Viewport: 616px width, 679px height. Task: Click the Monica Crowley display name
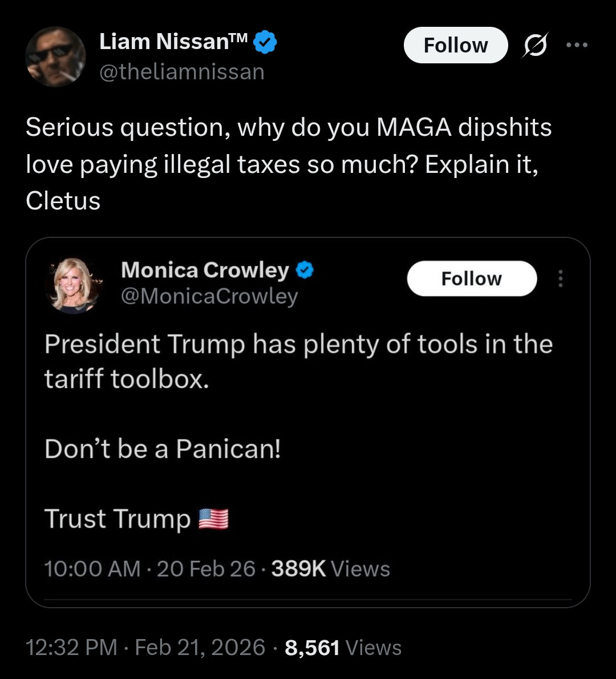point(205,270)
